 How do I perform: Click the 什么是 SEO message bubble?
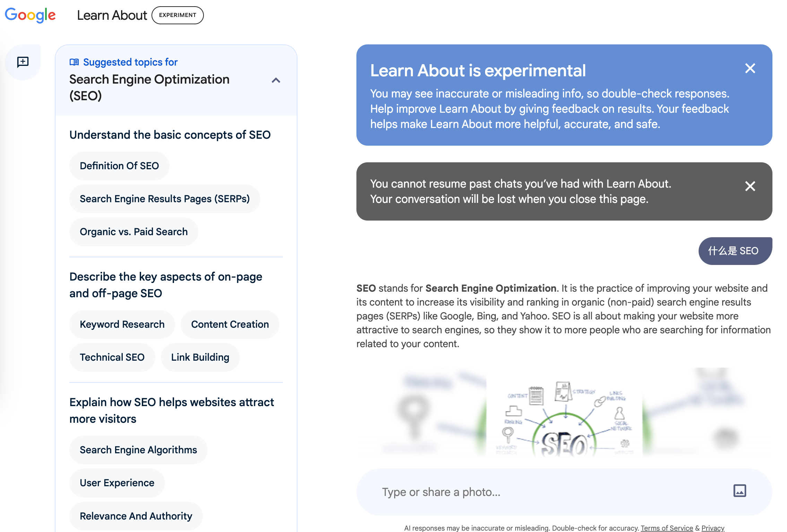tap(735, 251)
